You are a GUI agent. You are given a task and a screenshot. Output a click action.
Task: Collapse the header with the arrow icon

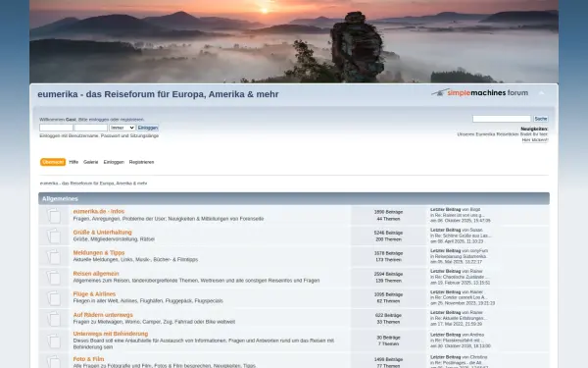tap(542, 93)
